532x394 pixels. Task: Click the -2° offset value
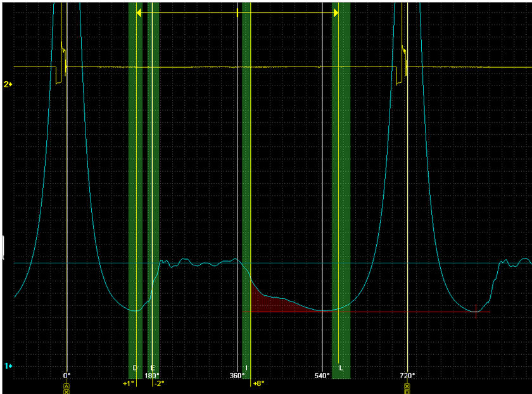click(160, 383)
